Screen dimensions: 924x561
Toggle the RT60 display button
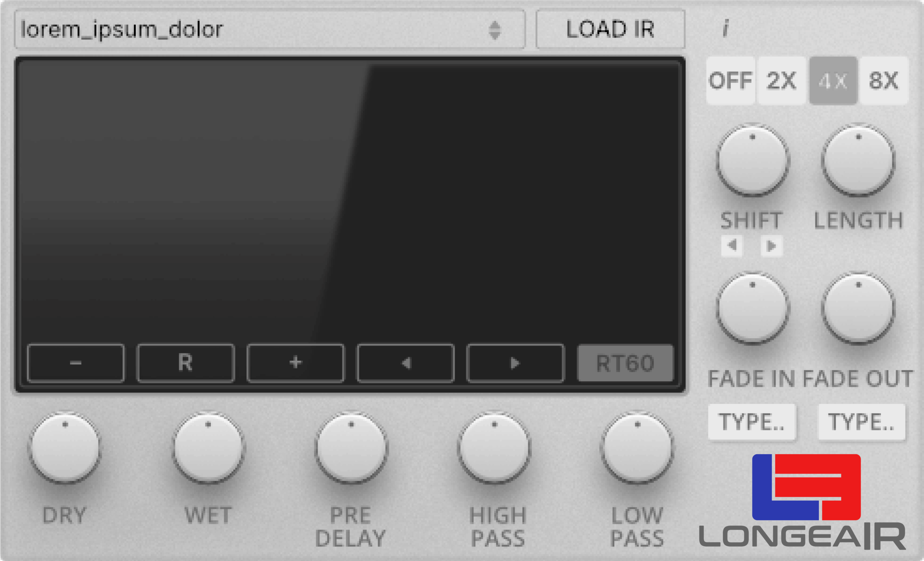pos(625,363)
